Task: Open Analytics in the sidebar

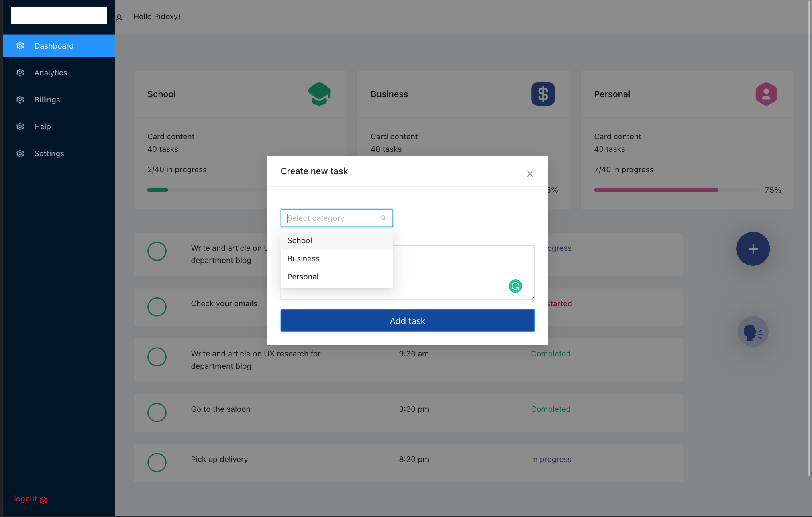Action: [51, 73]
